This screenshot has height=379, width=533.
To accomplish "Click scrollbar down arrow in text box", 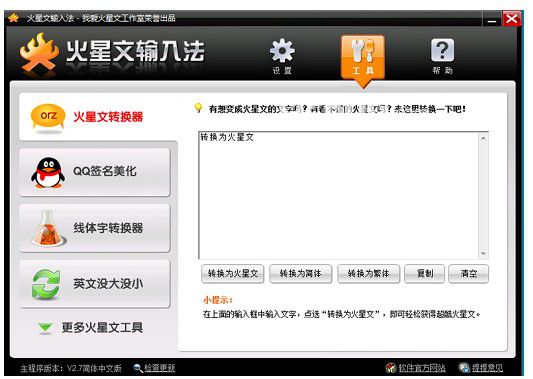I will click(x=483, y=254).
